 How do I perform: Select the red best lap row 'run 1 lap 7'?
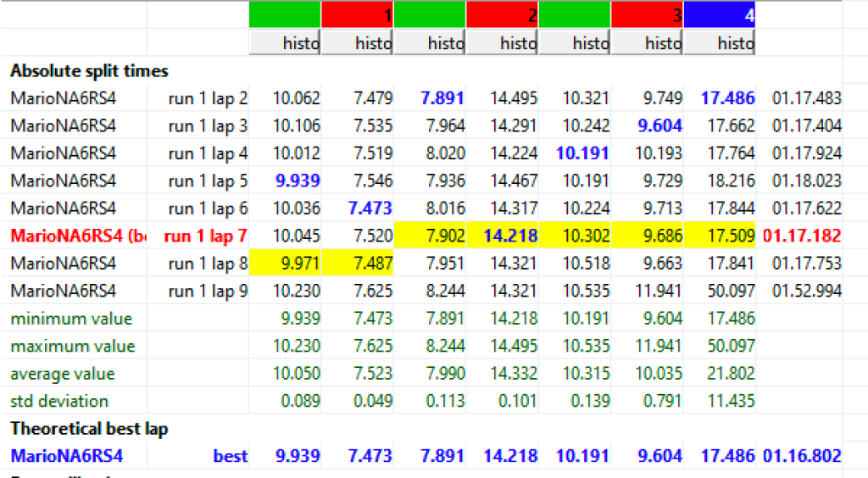(x=207, y=236)
